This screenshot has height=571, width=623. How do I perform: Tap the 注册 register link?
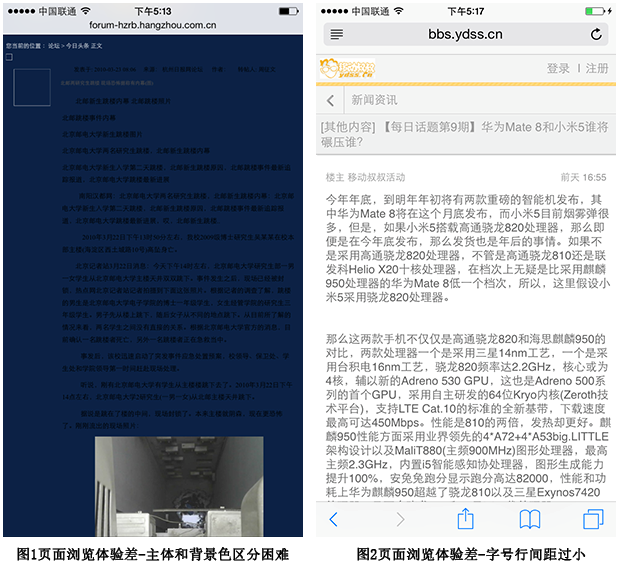[x=597, y=68]
